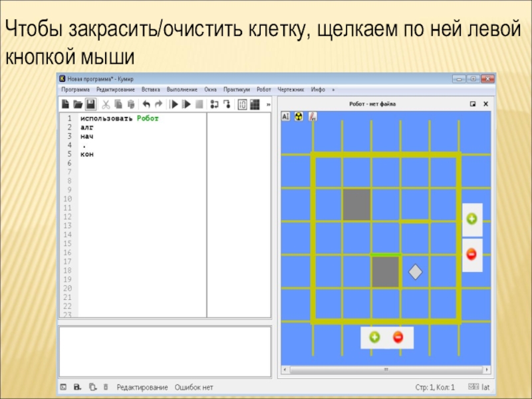
Task: Click the 'кон' code line
Action: (x=87, y=154)
